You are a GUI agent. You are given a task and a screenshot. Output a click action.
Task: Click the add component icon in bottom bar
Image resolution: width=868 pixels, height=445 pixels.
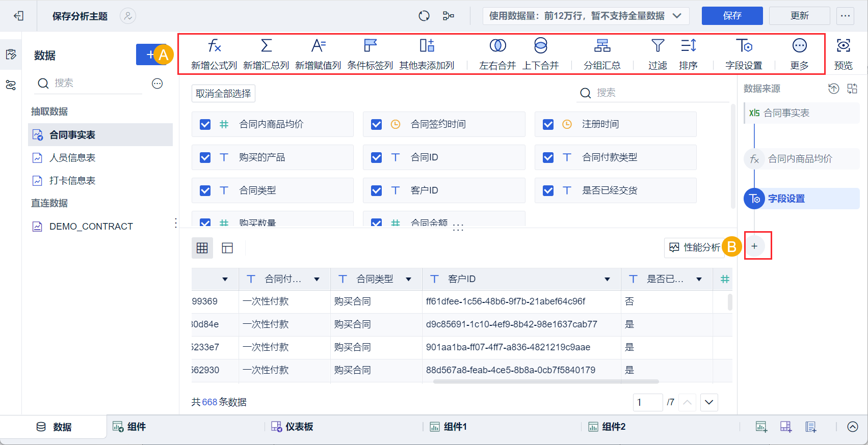(x=761, y=427)
